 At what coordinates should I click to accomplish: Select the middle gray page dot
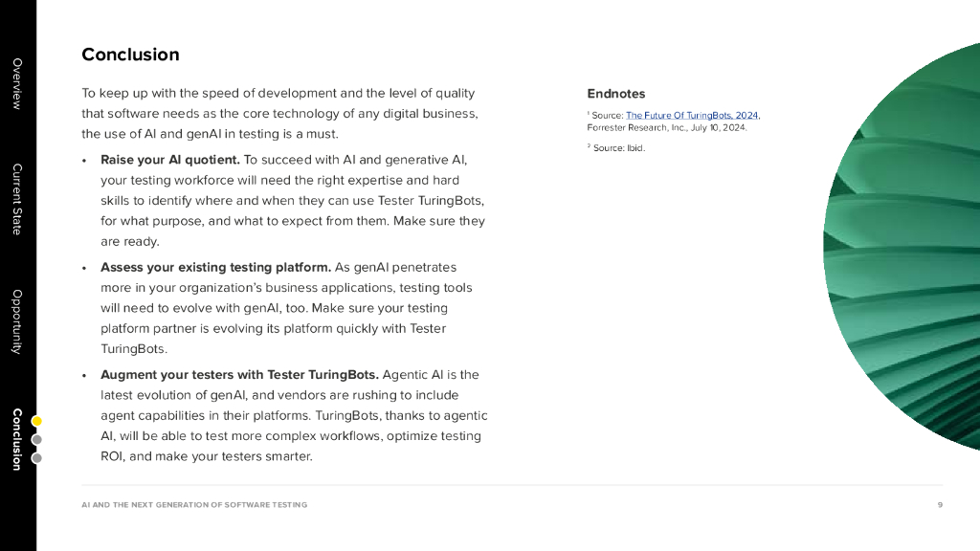coord(36,440)
